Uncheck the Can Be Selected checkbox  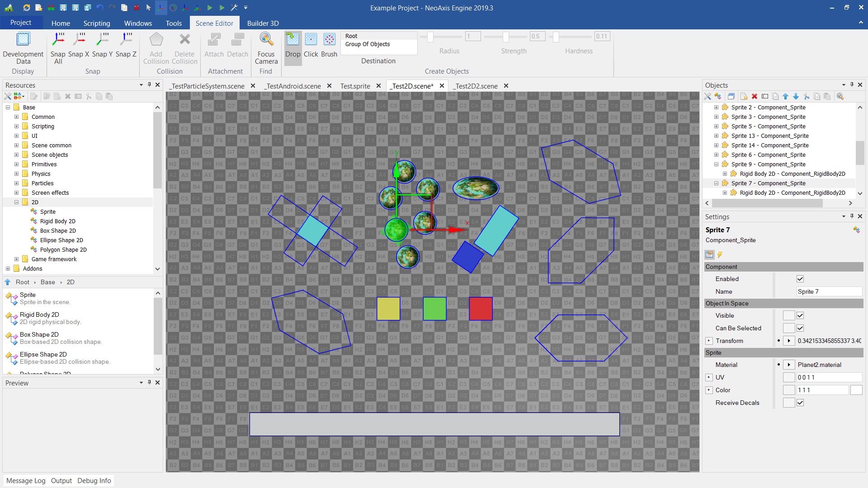point(800,328)
